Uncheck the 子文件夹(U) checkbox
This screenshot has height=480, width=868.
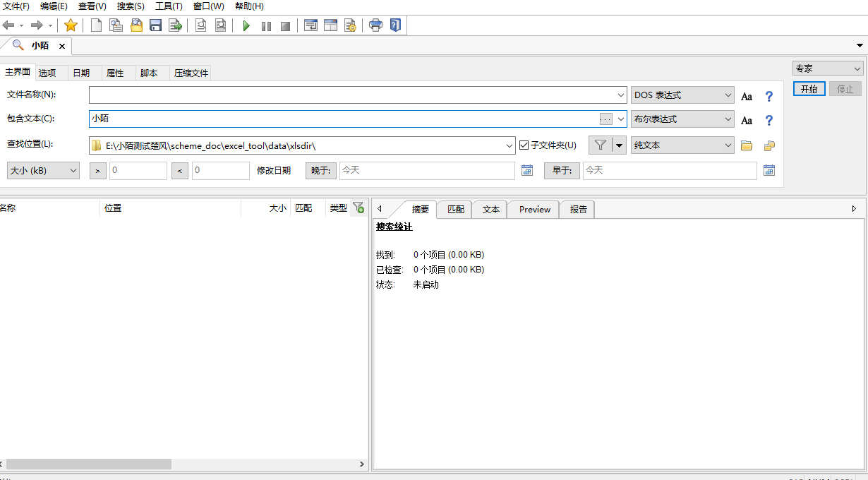click(524, 145)
